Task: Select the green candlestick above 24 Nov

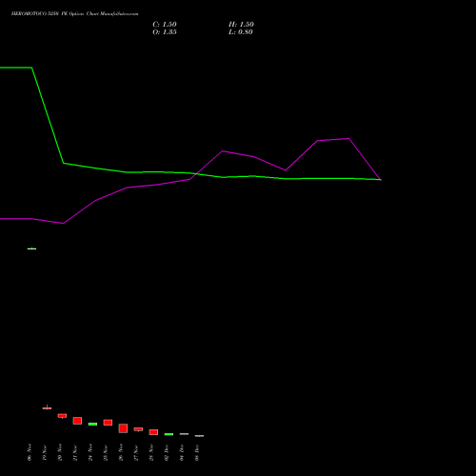Action: (x=92, y=424)
